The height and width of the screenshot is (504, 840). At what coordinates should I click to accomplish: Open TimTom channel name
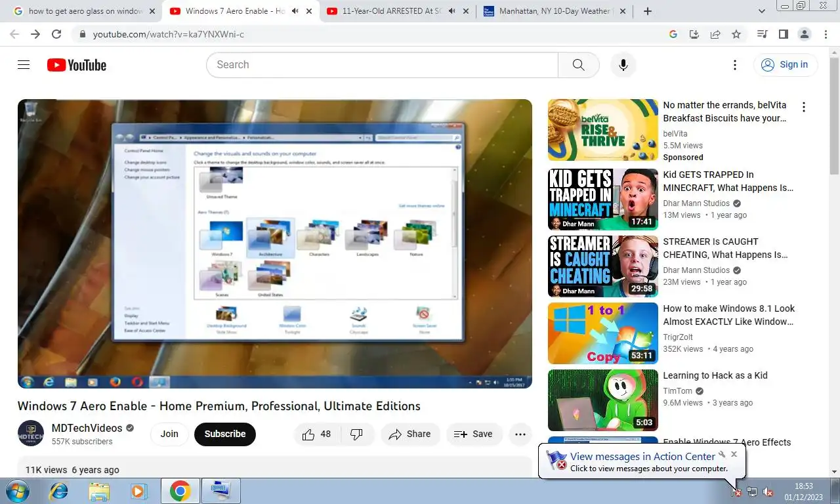point(677,391)
